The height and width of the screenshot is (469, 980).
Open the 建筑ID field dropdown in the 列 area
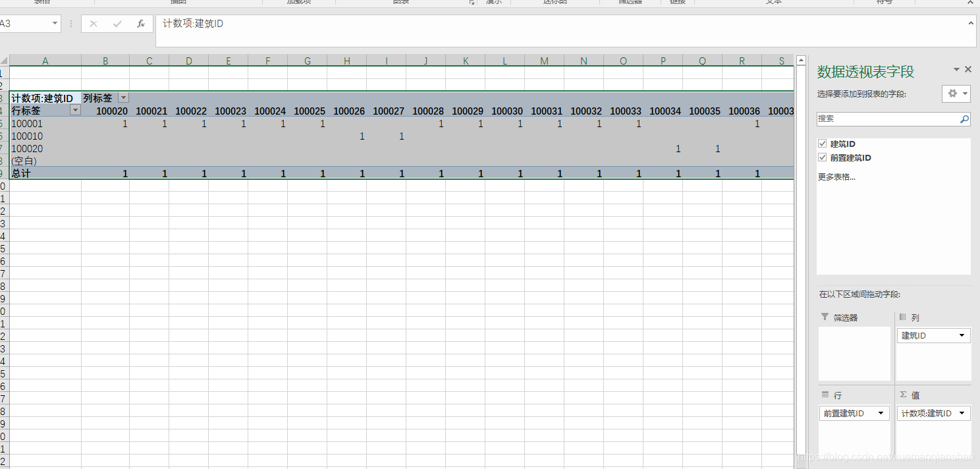pos(962,335)
